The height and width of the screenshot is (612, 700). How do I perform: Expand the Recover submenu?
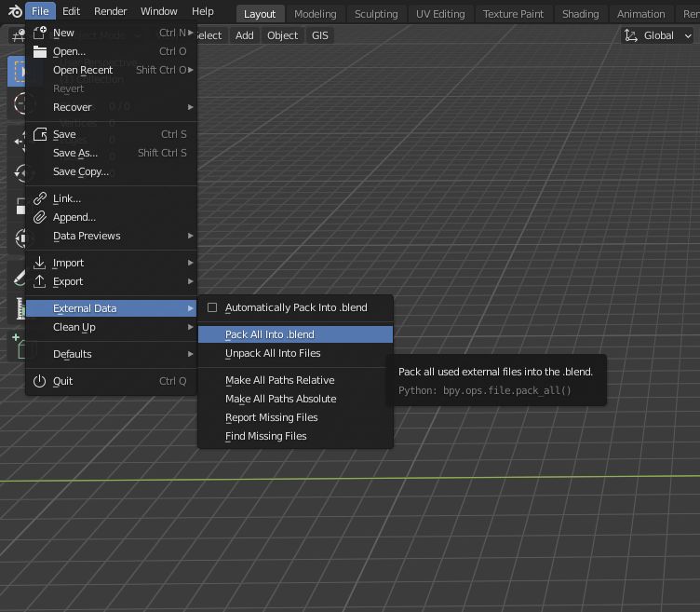(x=111, y=107)
